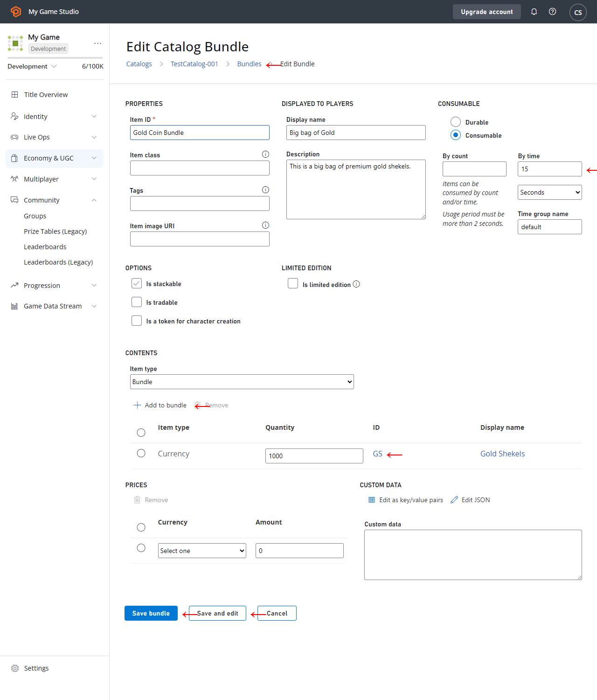Viewport: 597px width, 700px height.
Task: Click the pencil icon for Edit JSON
Action: pos(454,500)
